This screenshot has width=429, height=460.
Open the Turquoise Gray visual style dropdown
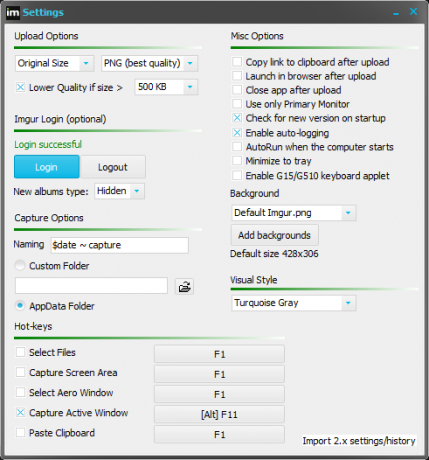pos(294,303)
